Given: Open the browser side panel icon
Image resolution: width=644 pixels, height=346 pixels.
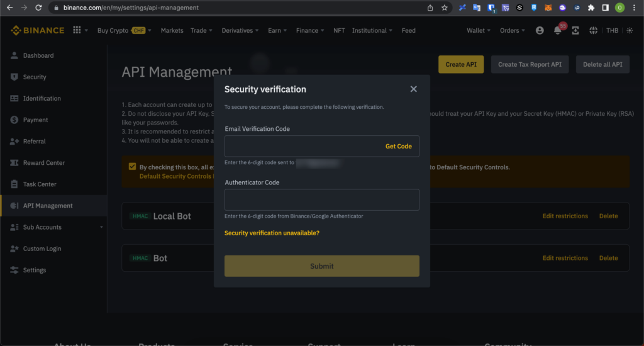Looking at the screenshot, I should click(x=606, y=8).
